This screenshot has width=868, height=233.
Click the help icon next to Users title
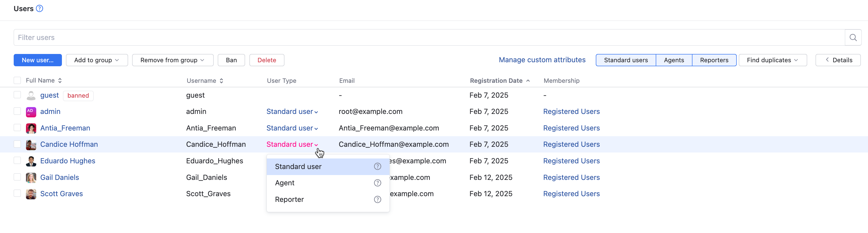(39, 9)
